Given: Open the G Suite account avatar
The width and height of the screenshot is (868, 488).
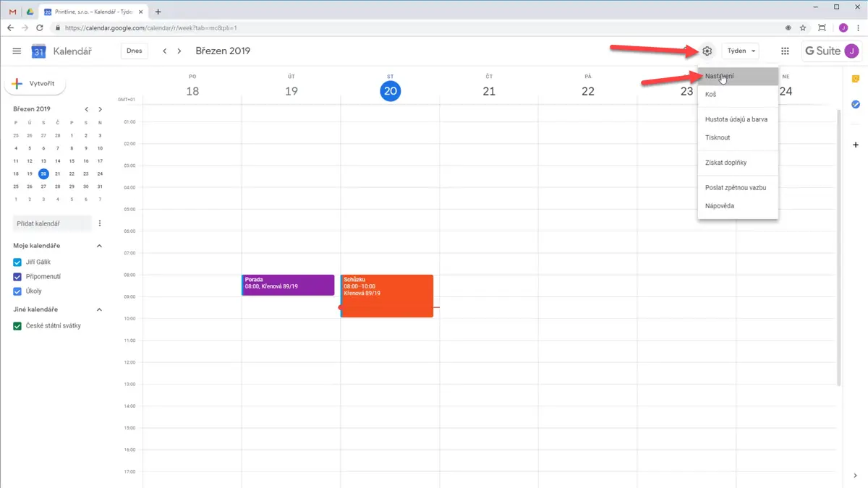Looking at the screenshot, I should pos(851,51).
